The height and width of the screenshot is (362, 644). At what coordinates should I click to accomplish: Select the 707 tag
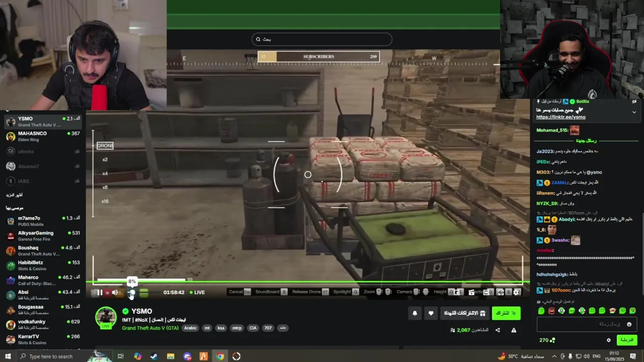(x=268, y=328)
